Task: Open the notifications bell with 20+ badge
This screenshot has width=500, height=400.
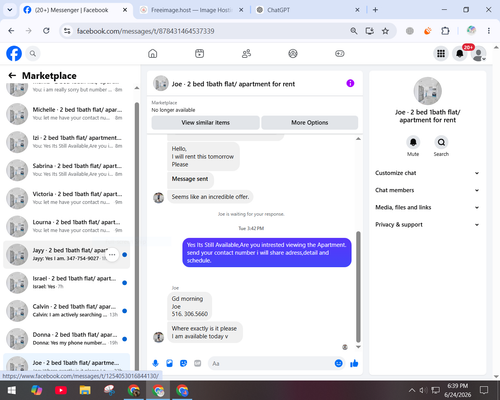Action: click(460, 53)
